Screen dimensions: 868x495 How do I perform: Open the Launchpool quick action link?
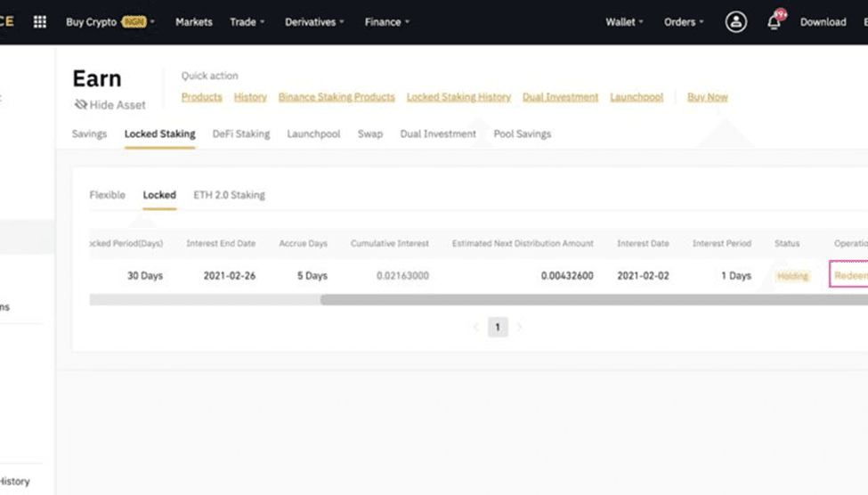point(637,97)
